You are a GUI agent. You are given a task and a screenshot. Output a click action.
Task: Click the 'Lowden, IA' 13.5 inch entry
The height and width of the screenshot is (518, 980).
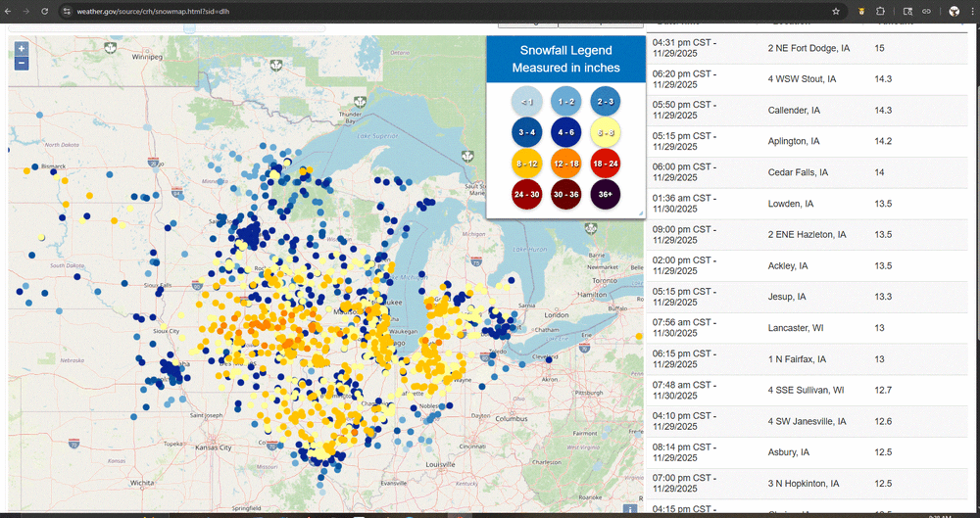coord(791,204)
